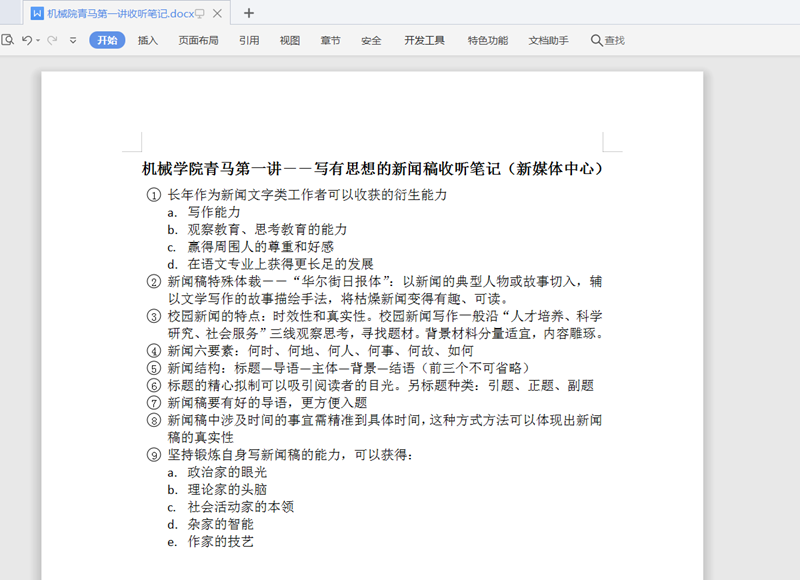Go to the 视图 tab
The image size is (800, 580).
(x=290, y=40)
